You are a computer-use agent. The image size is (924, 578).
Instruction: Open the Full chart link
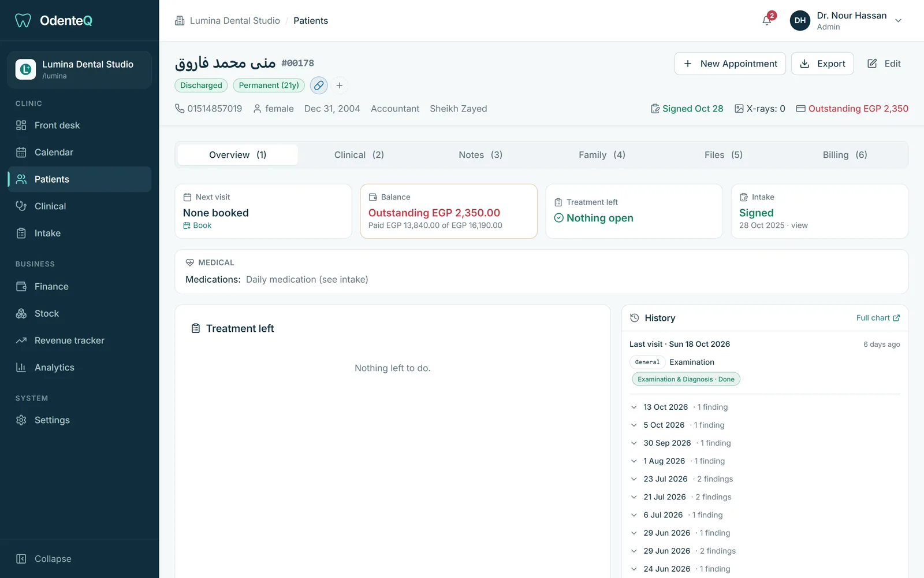878,318
